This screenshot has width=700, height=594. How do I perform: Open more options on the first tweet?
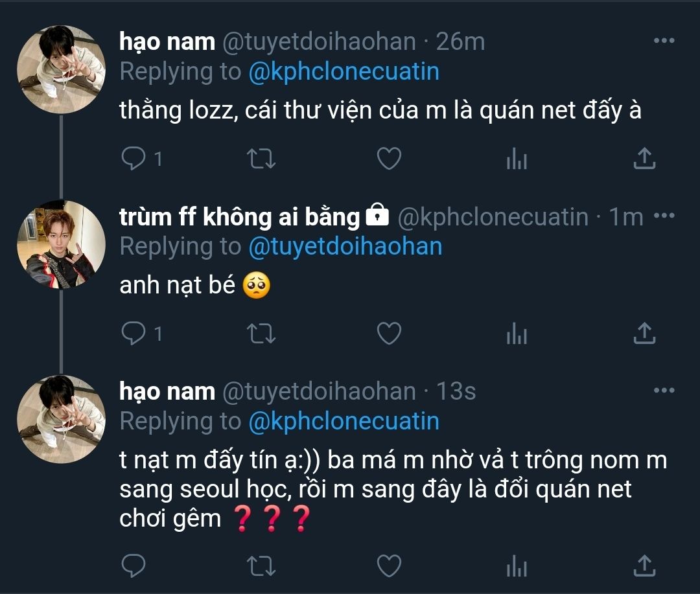coord(664,41)
